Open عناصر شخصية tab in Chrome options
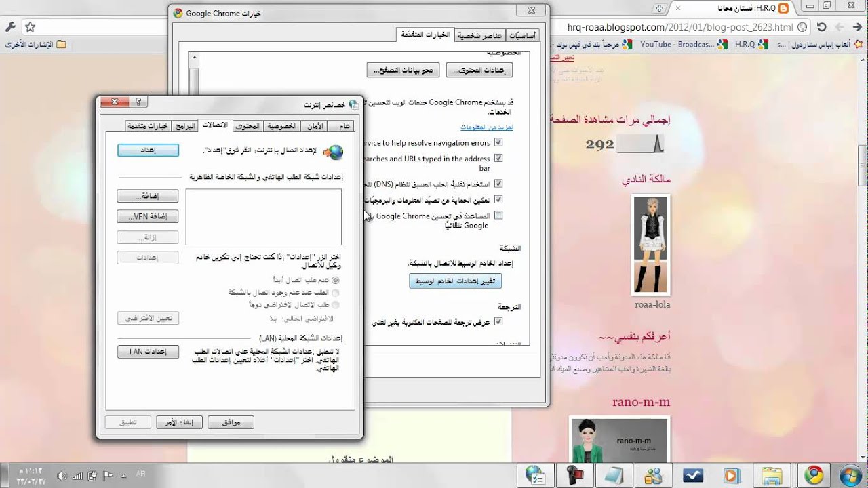This screenshot has height=488, width=868. (479, 35)
